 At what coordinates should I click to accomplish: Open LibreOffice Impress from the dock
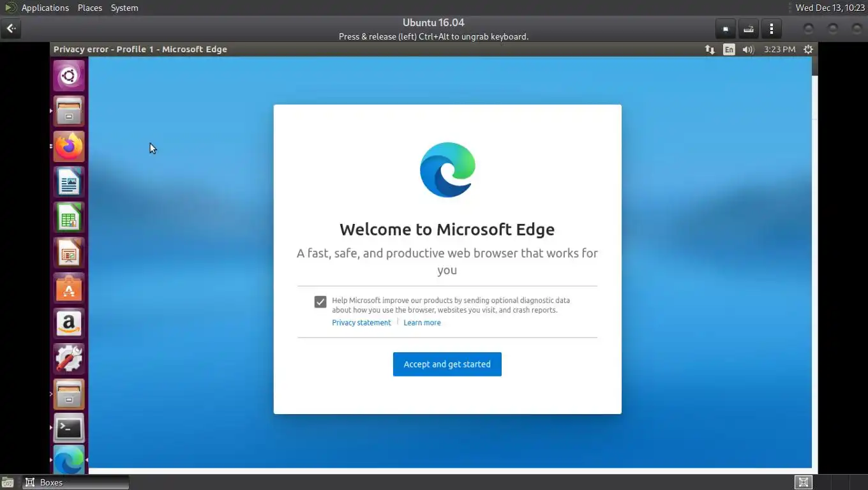pos(69,253)
